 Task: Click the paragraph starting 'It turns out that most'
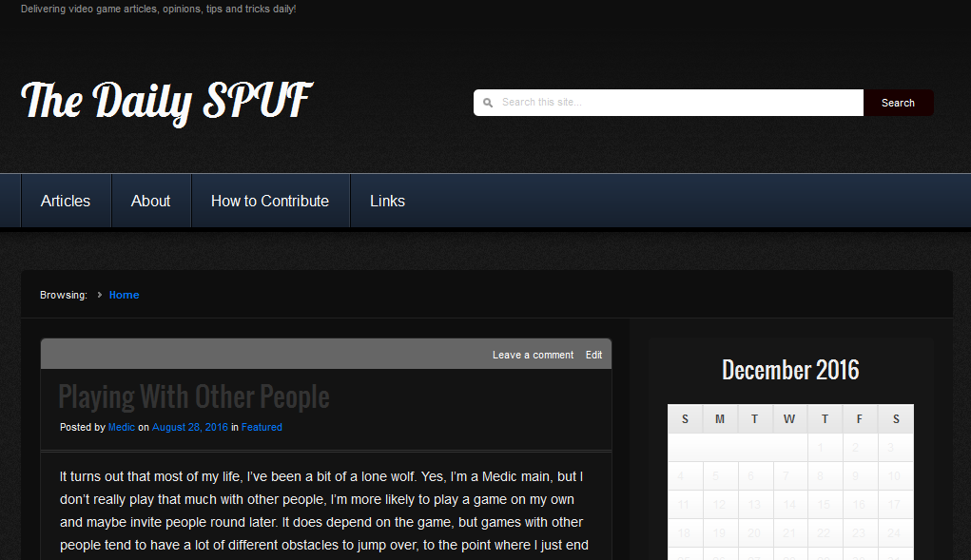point(324,512)
